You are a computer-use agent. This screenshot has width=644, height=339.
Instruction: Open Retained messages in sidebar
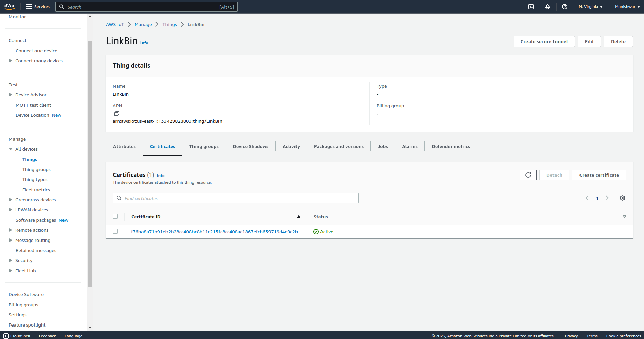(36, 250)
